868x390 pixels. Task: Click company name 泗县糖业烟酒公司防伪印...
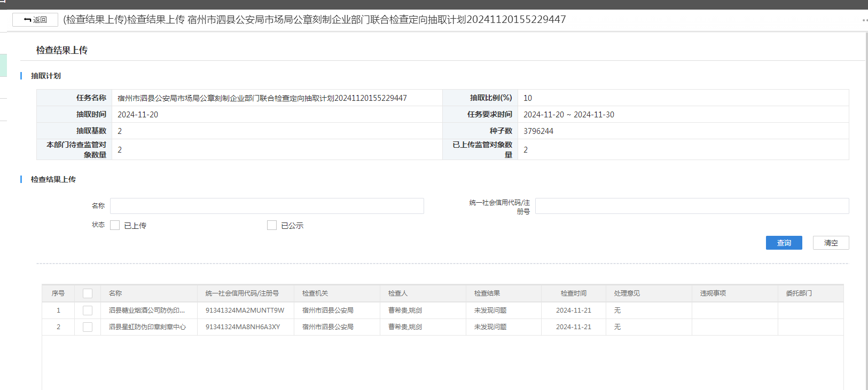(x=147, y=311)
